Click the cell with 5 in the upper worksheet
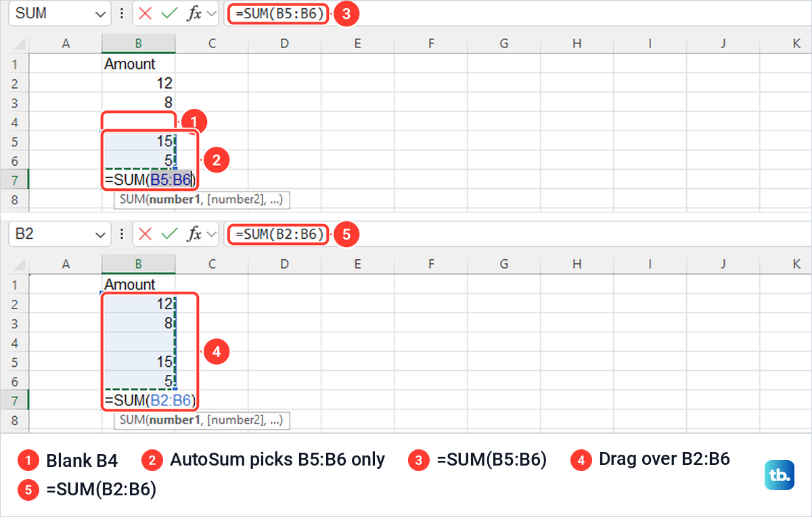The width and height of the screenshot is (812, 517). tap(139, 161)
